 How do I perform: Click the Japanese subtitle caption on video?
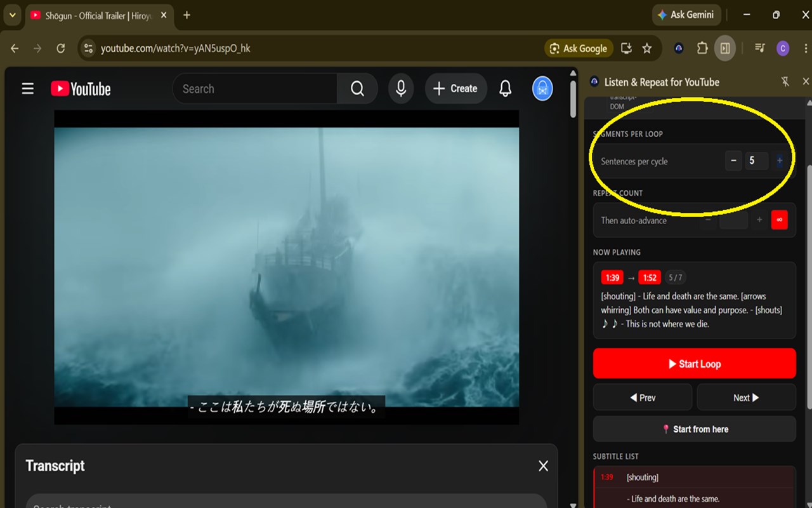[x=287, y=407]
